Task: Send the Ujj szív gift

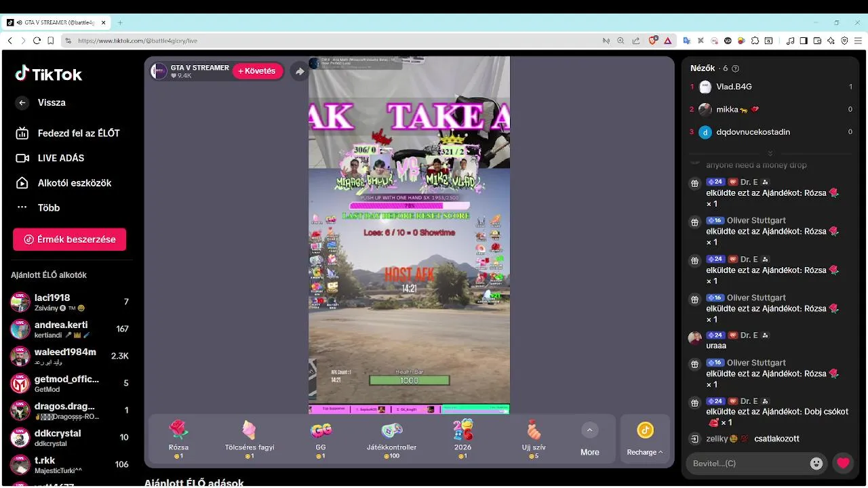Action: pyautogui.click(x=534, y=439)
